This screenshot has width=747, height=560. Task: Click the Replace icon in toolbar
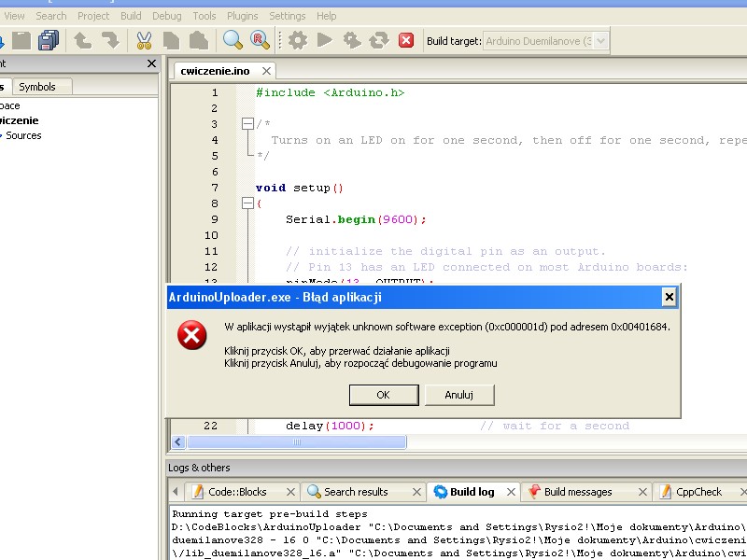click(260, 40)
